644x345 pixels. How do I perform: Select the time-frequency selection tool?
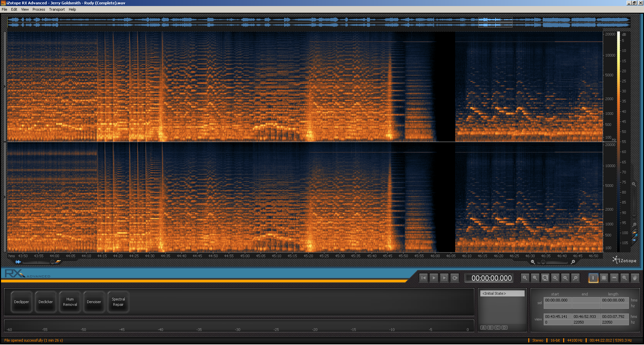(604, 278)
